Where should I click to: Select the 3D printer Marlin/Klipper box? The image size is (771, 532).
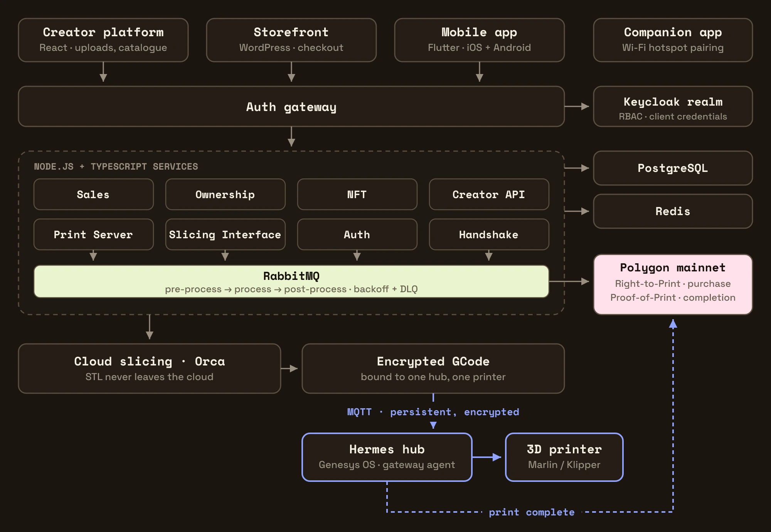coord(564,457)
